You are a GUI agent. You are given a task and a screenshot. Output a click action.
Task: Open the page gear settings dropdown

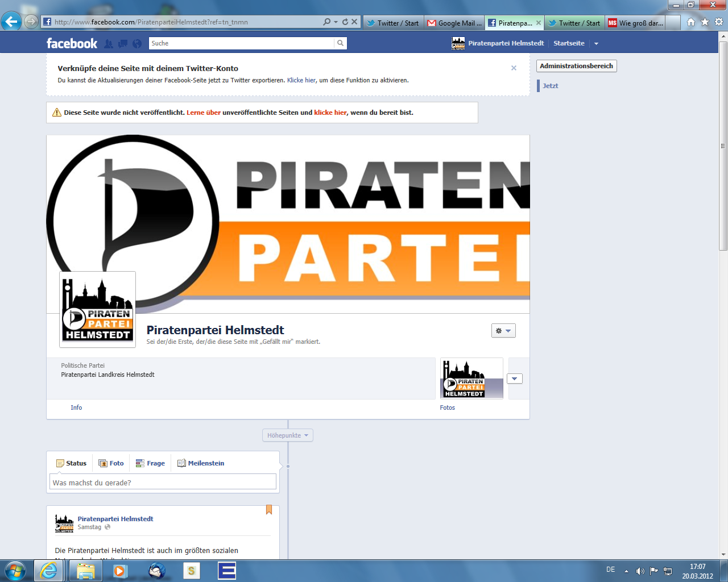click(x=503, y=331)
